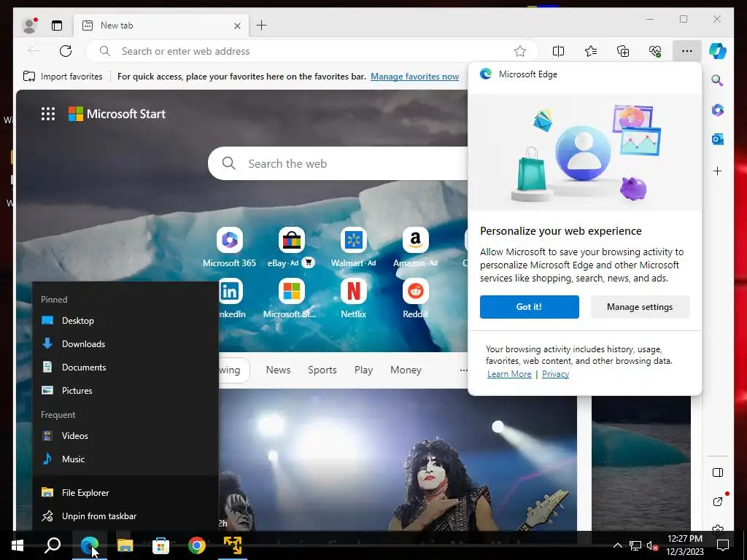Image resolution: width=747 pixels, height=560 pixels.
Task: Open Microsoft 365 in the Edge sidebar
Action: [x=718, y=110]
